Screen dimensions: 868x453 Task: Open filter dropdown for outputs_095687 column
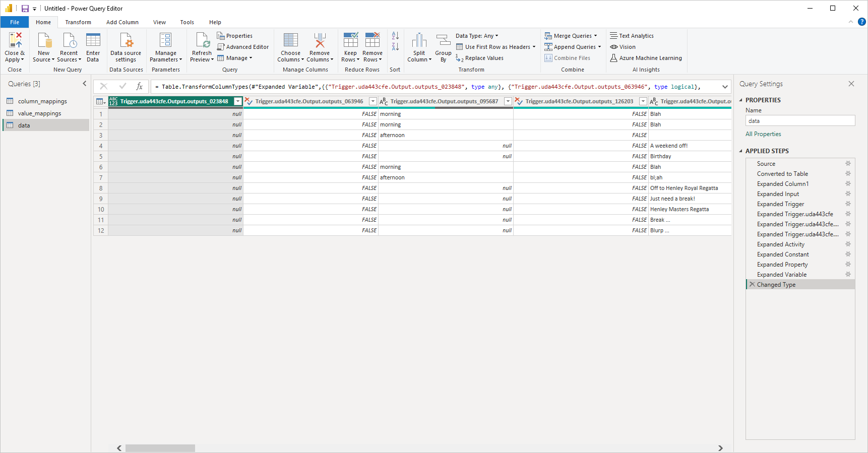508,101
